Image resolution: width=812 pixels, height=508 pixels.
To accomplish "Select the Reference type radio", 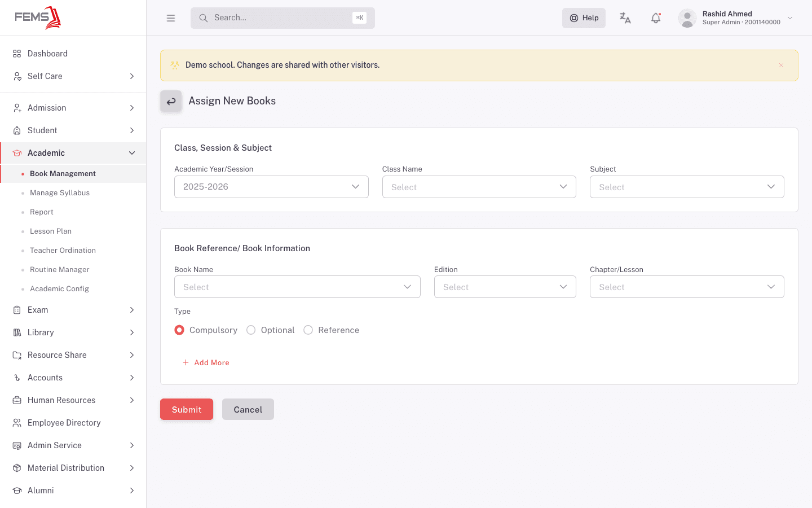I will (x=308, y=330).
